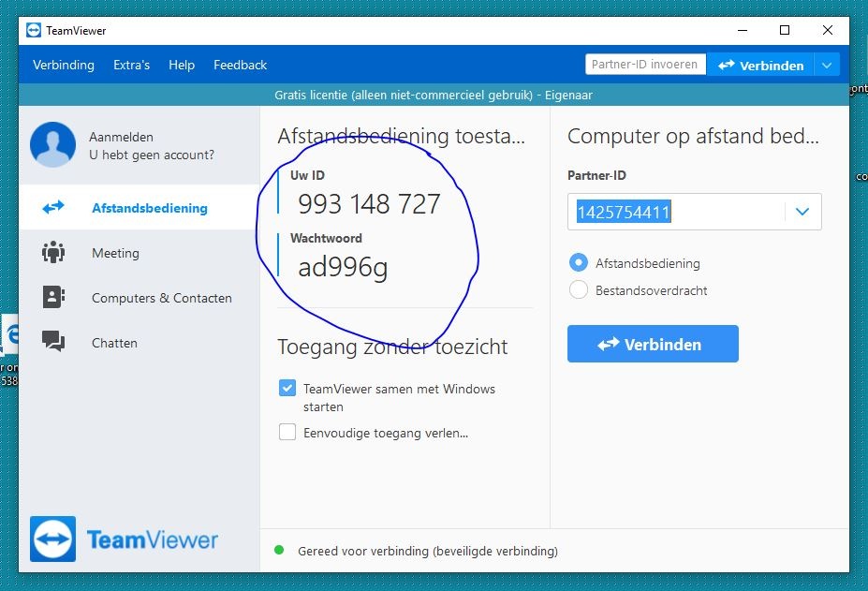Click the 'U hebt geen account?' link

(152, 155)
